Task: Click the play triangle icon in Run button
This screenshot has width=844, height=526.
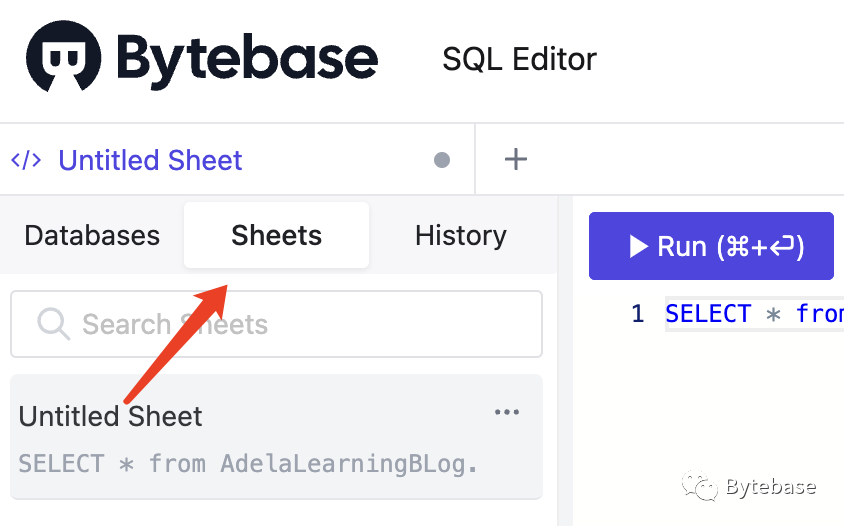Action: (x=638, y=246)
